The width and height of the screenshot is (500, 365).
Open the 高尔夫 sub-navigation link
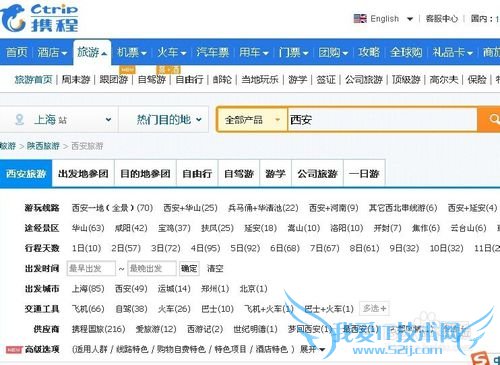tap(444, 79)
